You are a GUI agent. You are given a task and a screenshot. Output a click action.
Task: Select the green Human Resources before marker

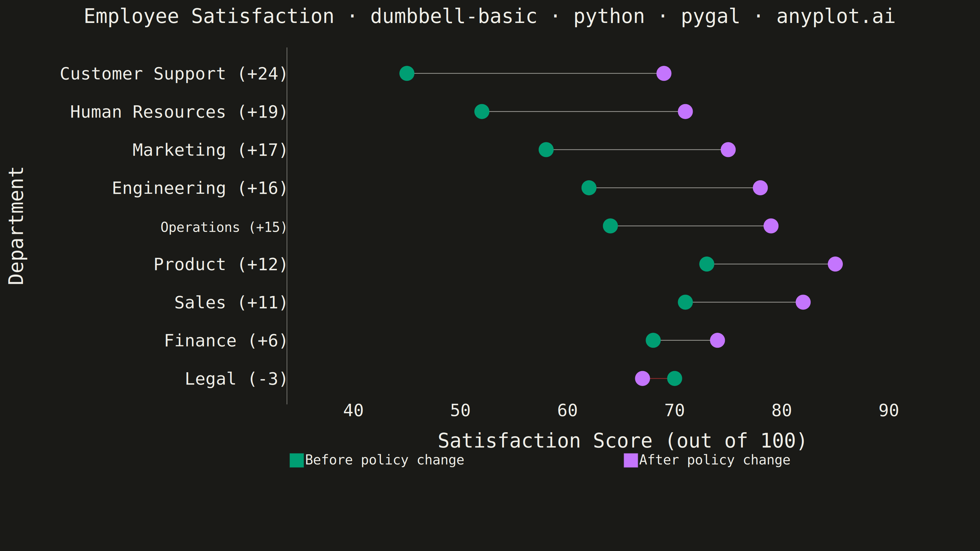[482, 111]
